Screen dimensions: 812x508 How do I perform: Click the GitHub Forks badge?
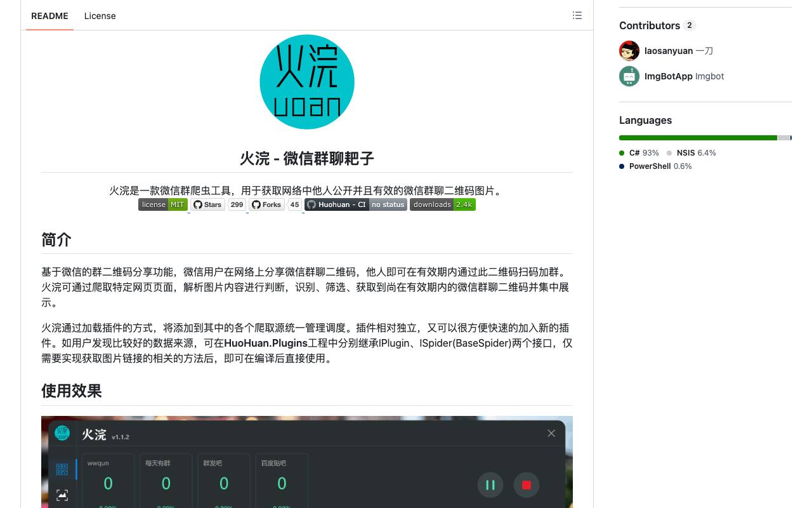tap(266, 204)
